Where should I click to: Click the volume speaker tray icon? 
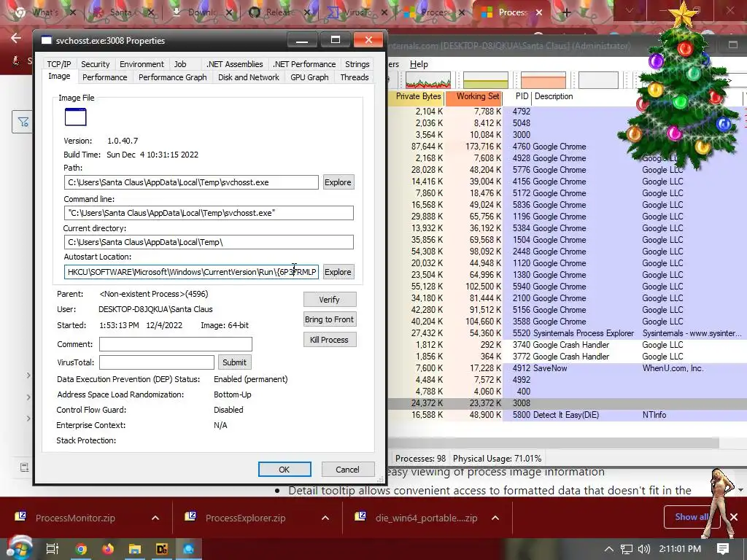coord(643,549)
